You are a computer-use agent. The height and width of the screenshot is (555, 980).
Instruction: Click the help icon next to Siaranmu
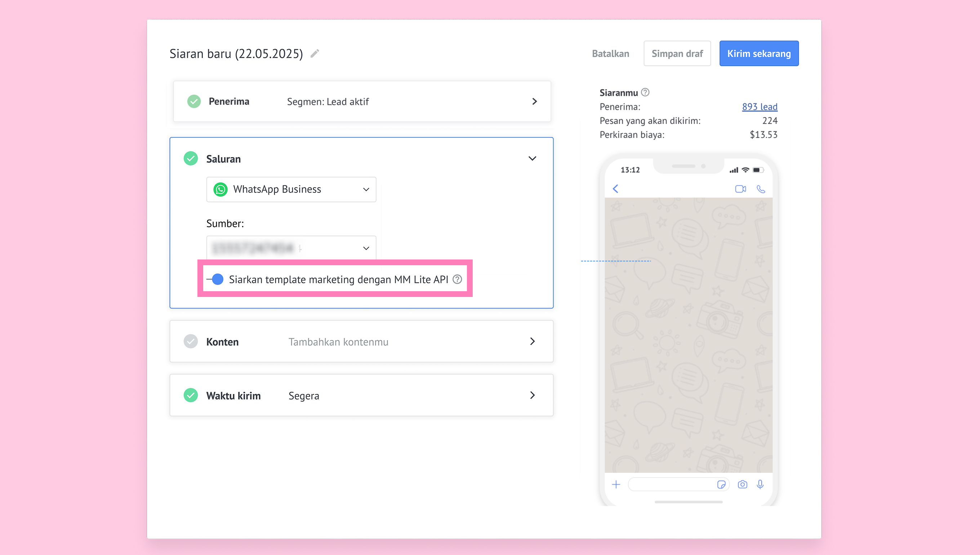(x=645, y=92)
